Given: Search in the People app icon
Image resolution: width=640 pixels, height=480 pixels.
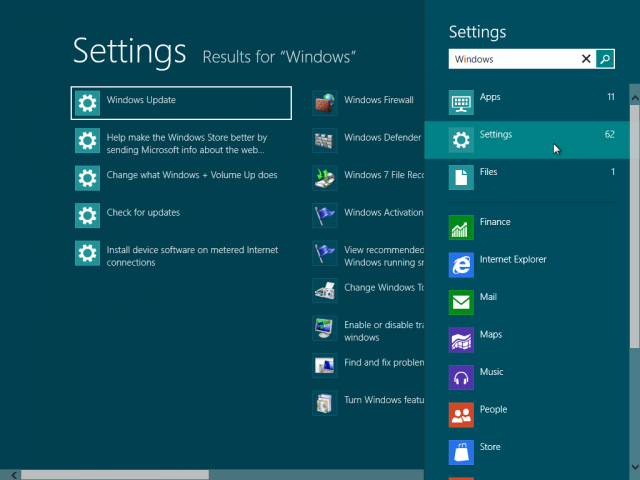Looking at the screenshot, I should tap(461, 415).
